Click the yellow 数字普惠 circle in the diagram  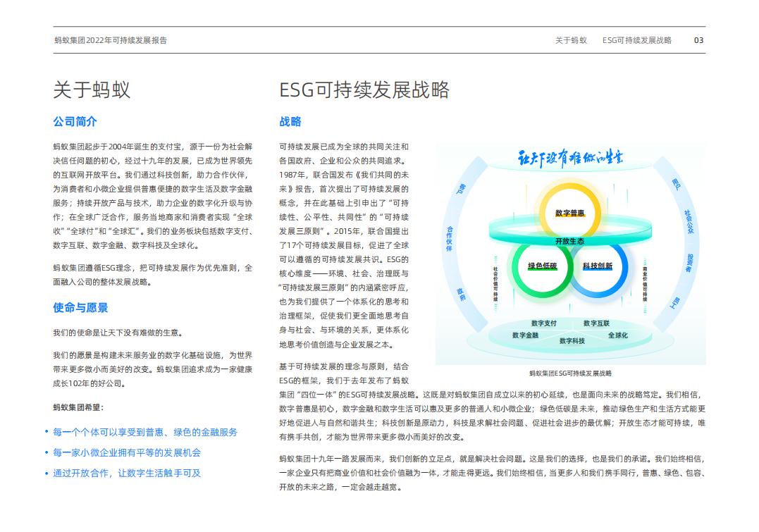(569, 213)
